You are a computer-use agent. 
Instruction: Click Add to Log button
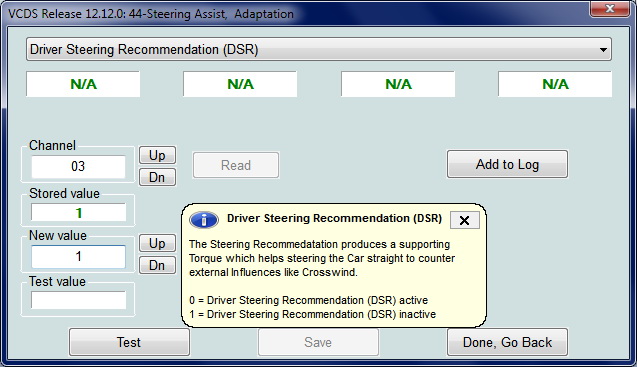(x=507, y=164)
